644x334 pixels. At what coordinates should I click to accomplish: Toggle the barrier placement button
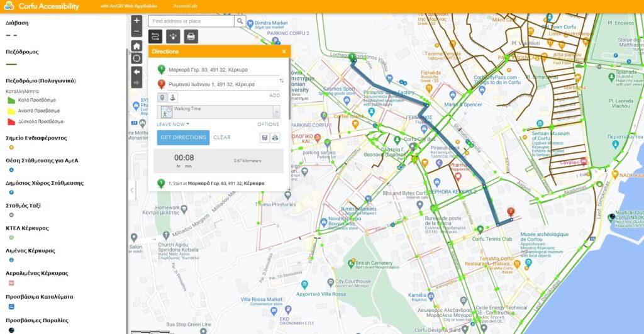point(172,97)
